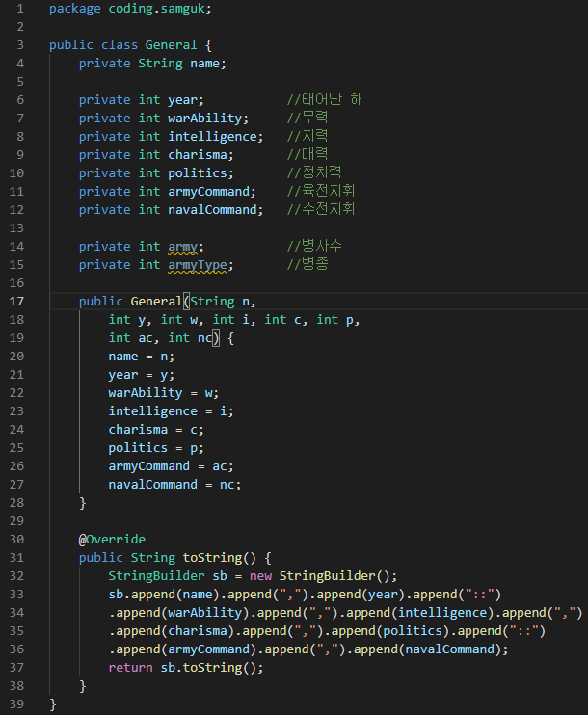Click the comment '//수전지휘'
This screenshot has height=715, width=588.
click(x=321, y=209)
